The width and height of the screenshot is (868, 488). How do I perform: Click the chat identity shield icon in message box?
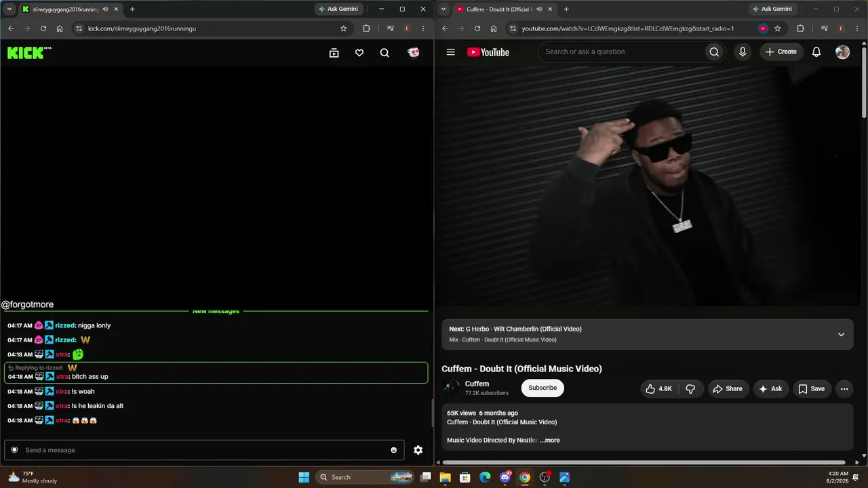[14, 450]
